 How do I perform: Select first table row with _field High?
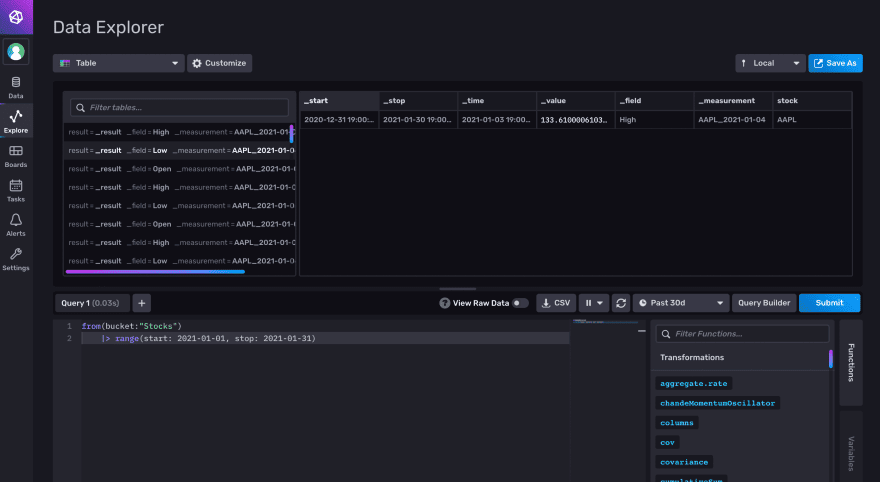180,132
